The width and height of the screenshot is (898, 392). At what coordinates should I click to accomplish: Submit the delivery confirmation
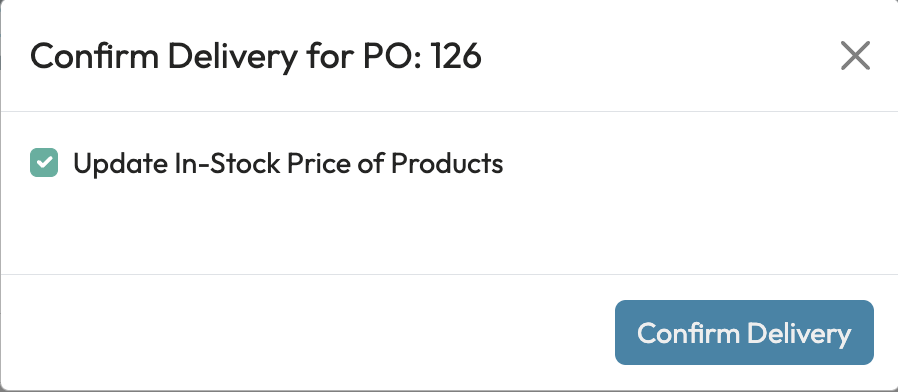coord(744,332)
